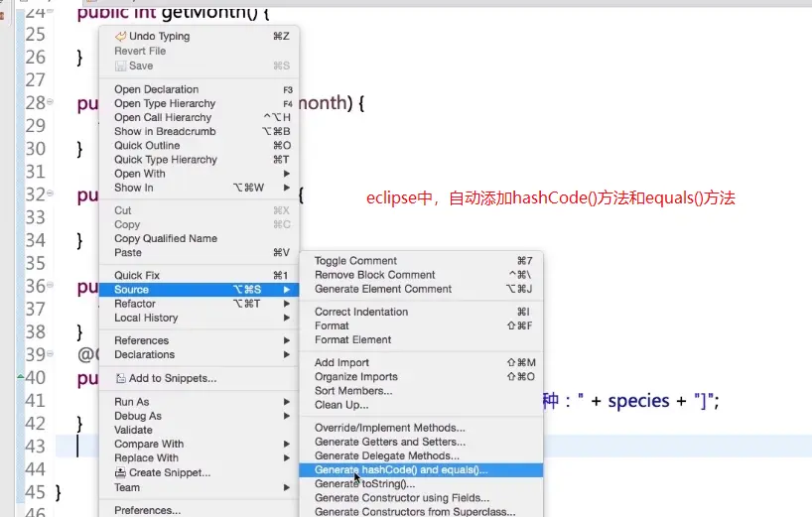Collapse the fold marker at line 32
This screenshot has height=517, width=812.
51,194
